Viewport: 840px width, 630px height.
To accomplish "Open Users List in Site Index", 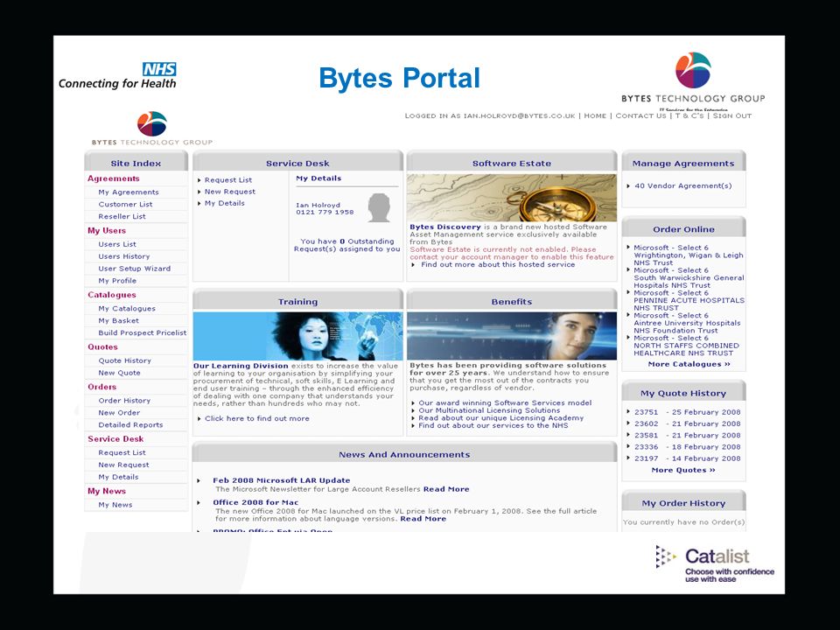I will tap(116, 244).
